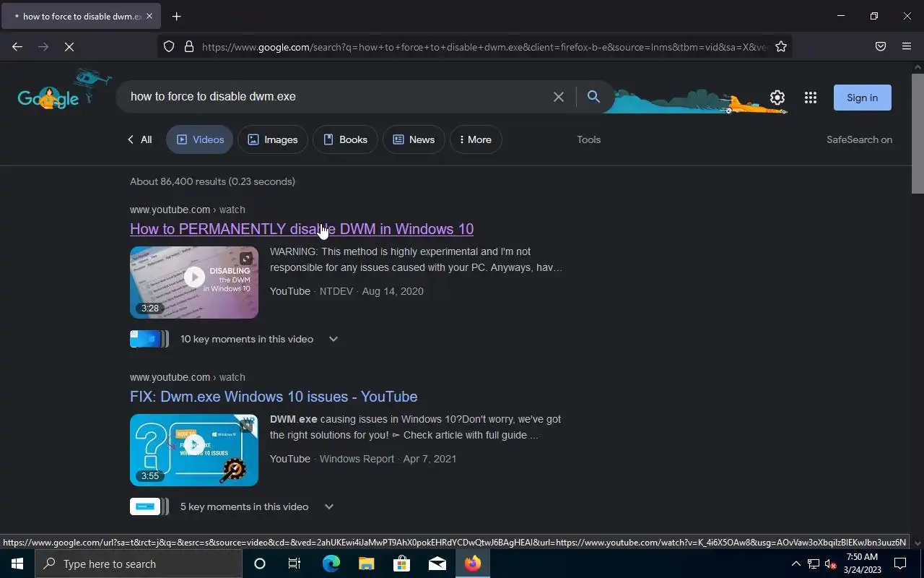Switch to Books results

pos(345,139)
